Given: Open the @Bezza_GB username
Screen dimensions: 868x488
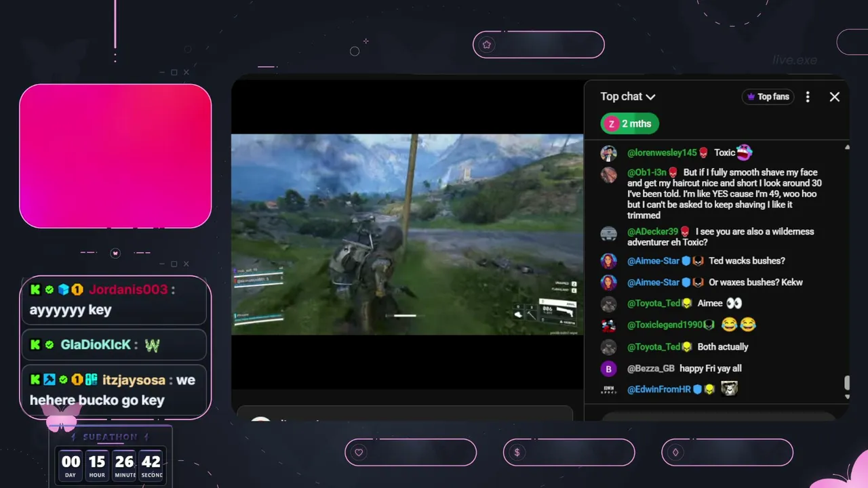Looking at the screenshot, I should click(x=651, y=369).
